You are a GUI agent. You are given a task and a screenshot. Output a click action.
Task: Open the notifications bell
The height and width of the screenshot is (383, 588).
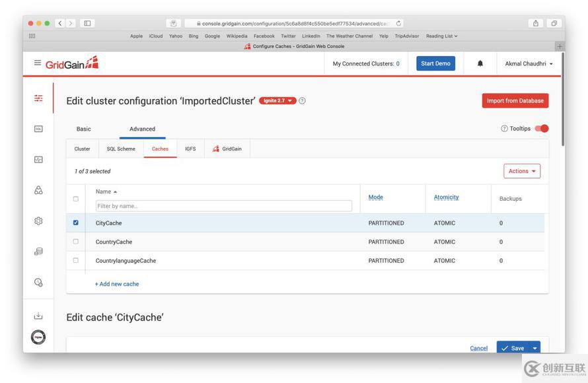coord(480,63)
